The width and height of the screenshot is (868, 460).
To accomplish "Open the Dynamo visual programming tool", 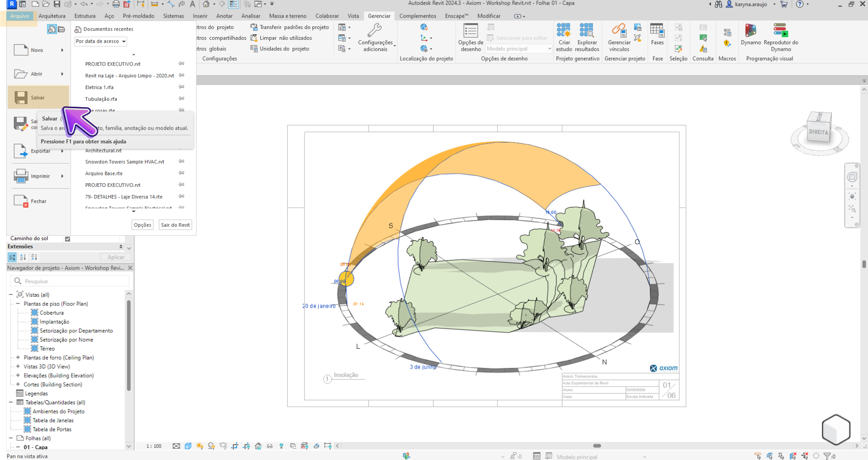I will click(x=751, y=35).
